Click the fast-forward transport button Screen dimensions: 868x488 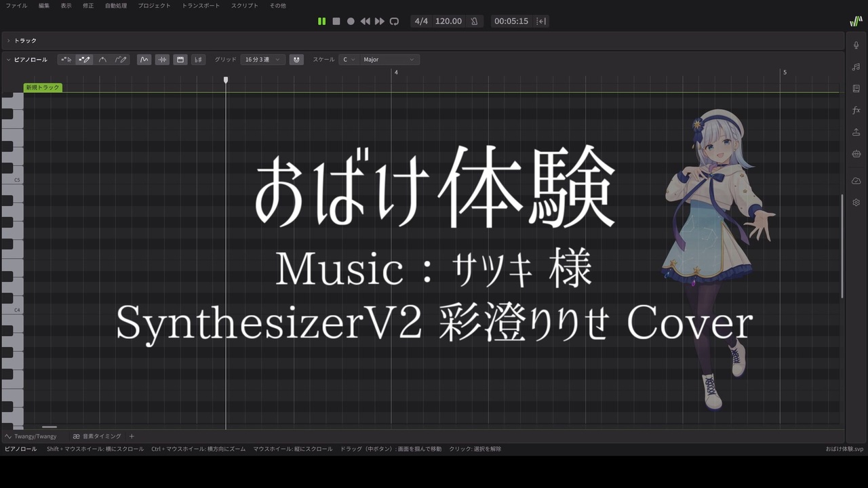[380, 21]
